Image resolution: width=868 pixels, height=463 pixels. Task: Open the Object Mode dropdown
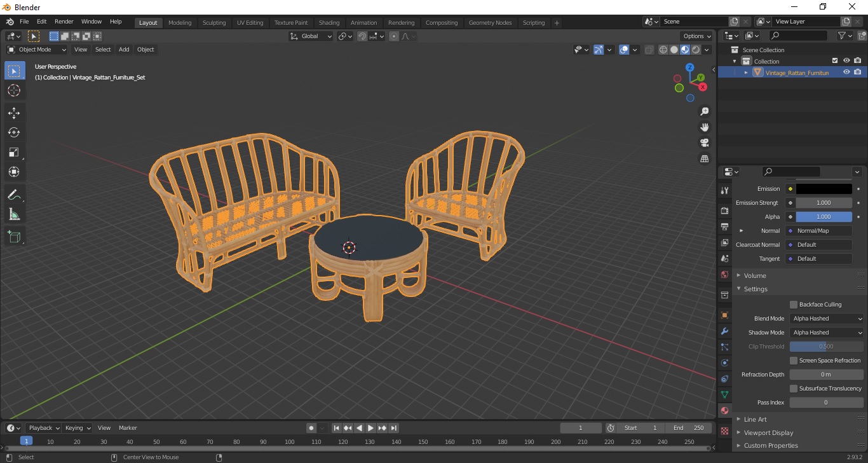click(37, 50)
